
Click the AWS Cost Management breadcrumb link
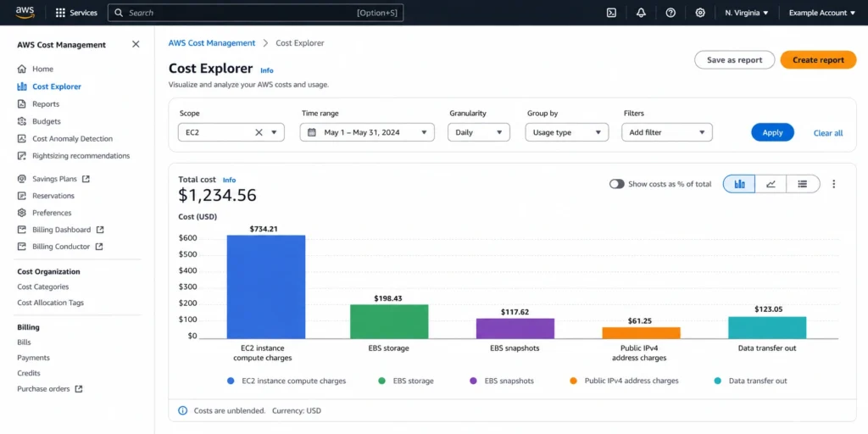pos(212,42)
